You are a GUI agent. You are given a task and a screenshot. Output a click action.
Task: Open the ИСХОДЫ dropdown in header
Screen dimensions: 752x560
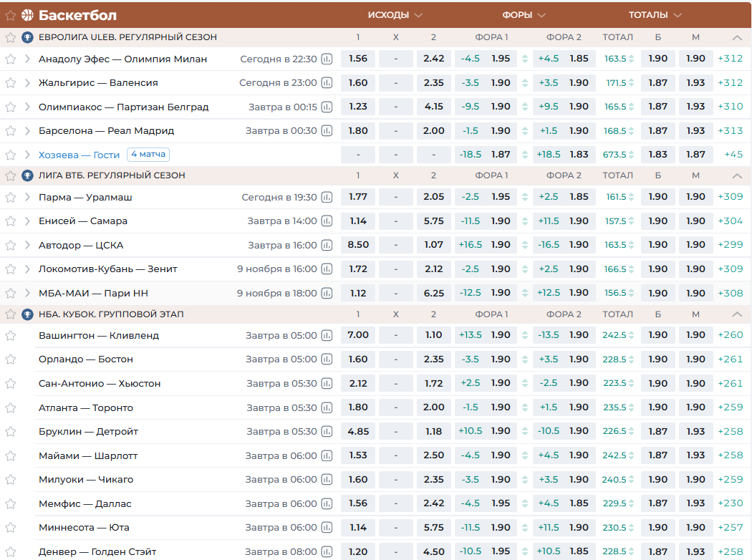(x=395, y=15)
